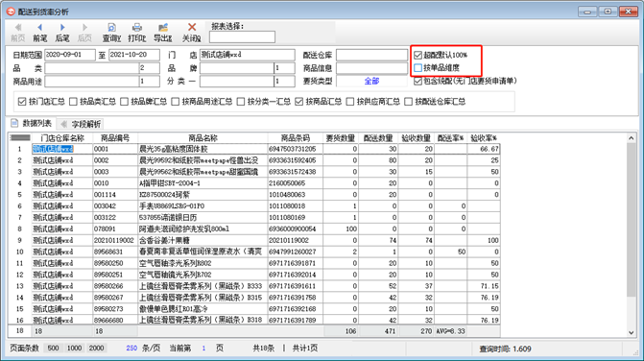Viewport: 644px width, 361px height.
Task: Check 按分类一汇总 option
Action: tap(241, 102)
